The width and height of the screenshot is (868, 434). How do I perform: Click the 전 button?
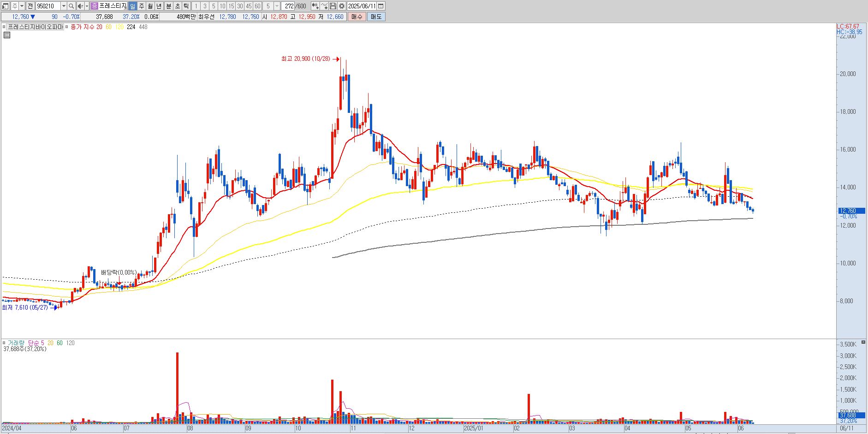tap(30, 6)
